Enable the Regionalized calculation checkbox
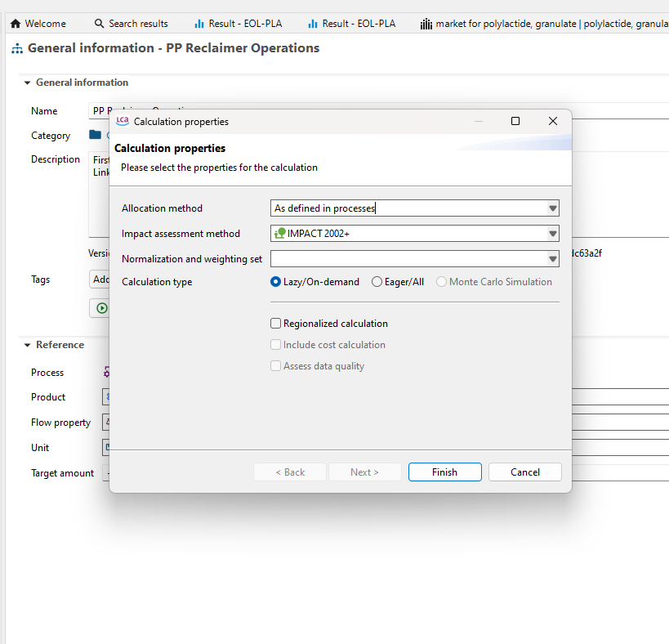Viewport: 669px width, 644px height. [276, 324]
